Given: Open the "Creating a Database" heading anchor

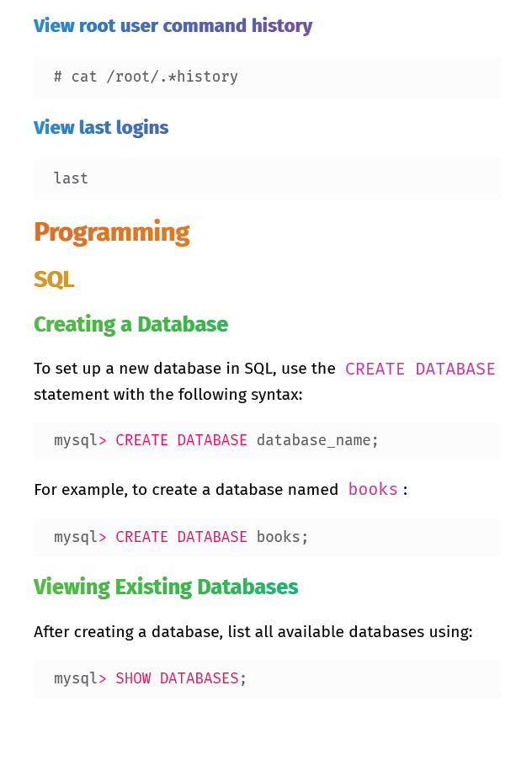Looking at the screenshot, I should [x=130, y=324].
